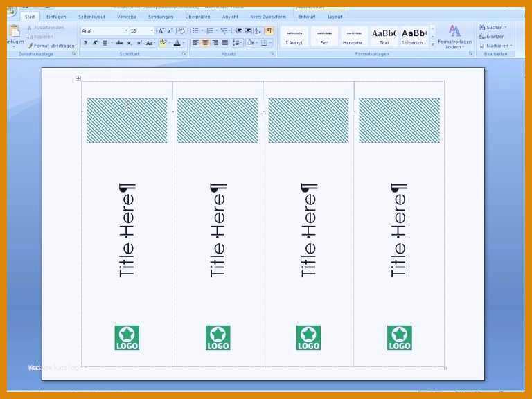The image size is (532, 399).
Task: Apply the Titel style
Action: click(384, 37)
